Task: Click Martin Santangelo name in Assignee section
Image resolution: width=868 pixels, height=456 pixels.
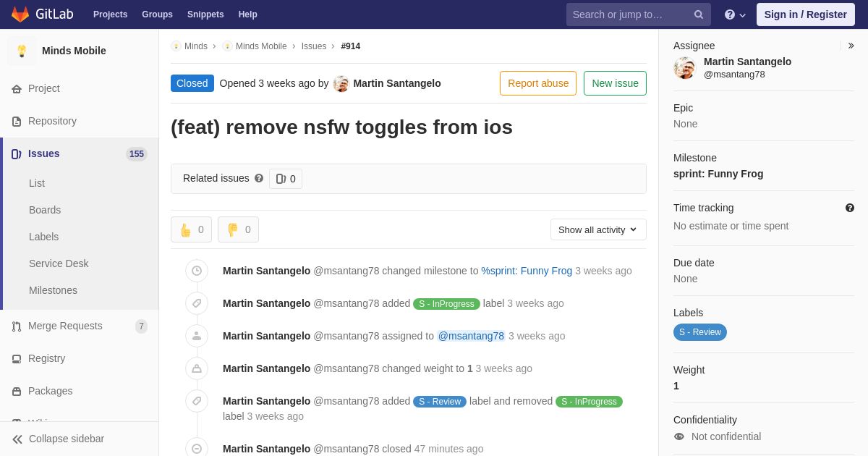Action: 747,62
